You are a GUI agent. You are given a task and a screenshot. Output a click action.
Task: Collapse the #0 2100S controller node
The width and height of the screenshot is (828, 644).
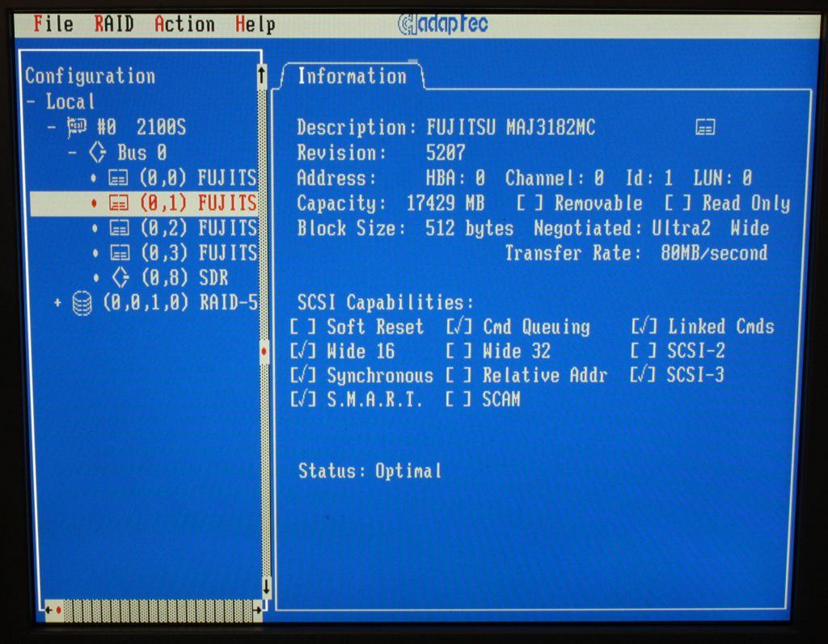point(52,127)
